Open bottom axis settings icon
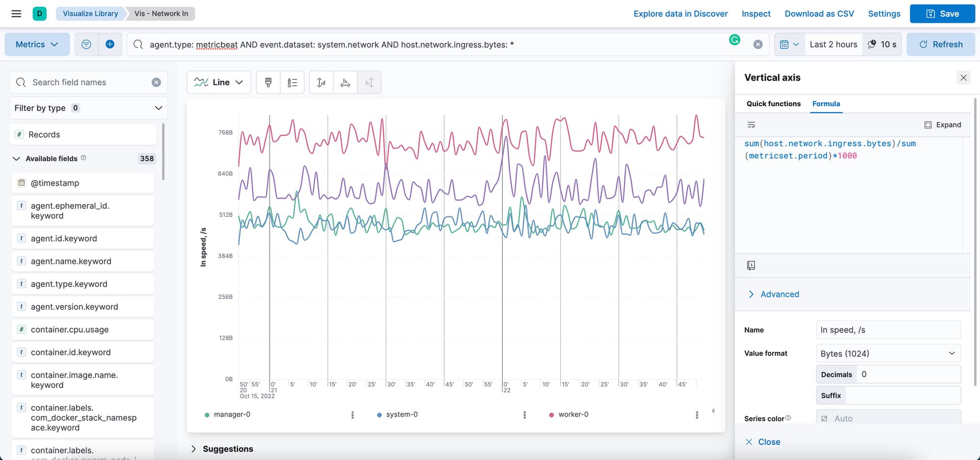Image resolution: width=980 pixels, height=460 pixels. (345, 82)
